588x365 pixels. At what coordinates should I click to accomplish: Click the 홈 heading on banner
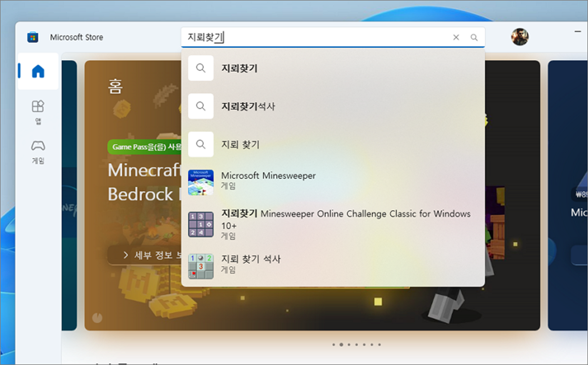[115, 87]
